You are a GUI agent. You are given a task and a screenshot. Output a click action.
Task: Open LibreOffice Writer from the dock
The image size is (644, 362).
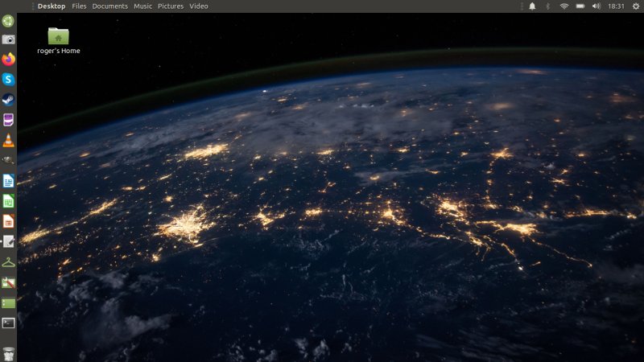point(8,181)
